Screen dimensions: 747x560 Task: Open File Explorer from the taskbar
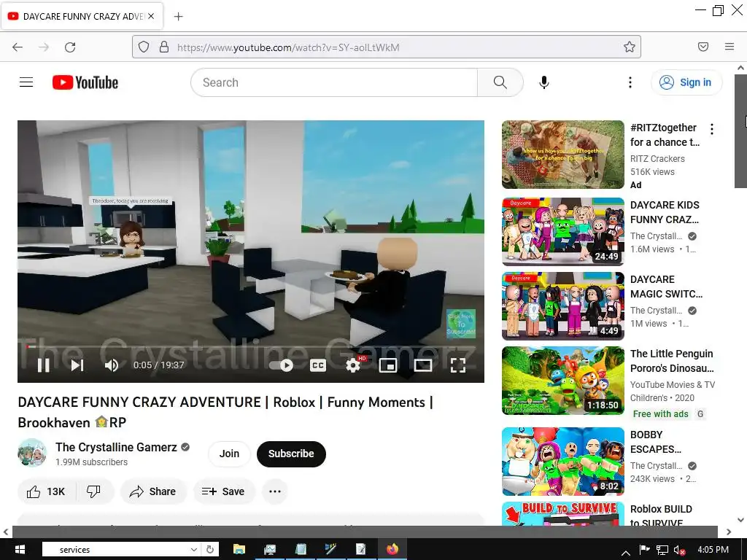pos(239,550)
